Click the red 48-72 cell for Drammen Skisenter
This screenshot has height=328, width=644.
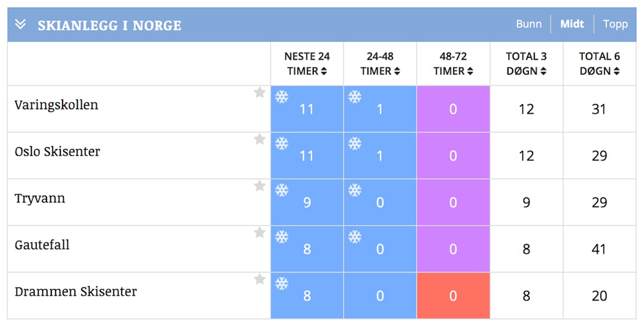point(453,296)
